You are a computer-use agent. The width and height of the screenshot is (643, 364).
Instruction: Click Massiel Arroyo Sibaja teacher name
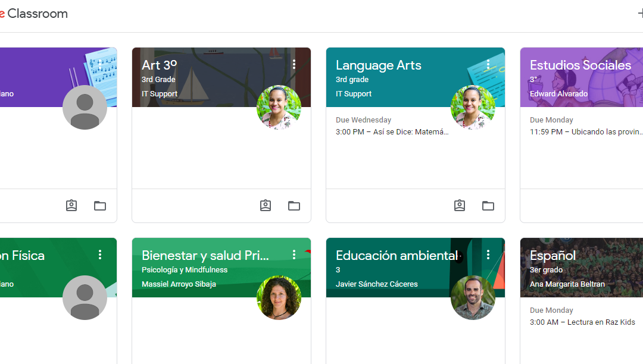coord(179,284)
